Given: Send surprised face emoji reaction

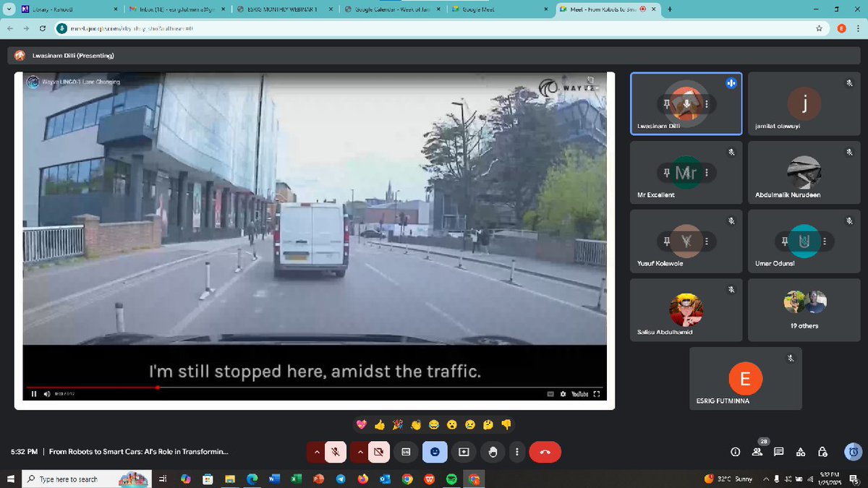Looking at the screenshot, I should [452, 424].
